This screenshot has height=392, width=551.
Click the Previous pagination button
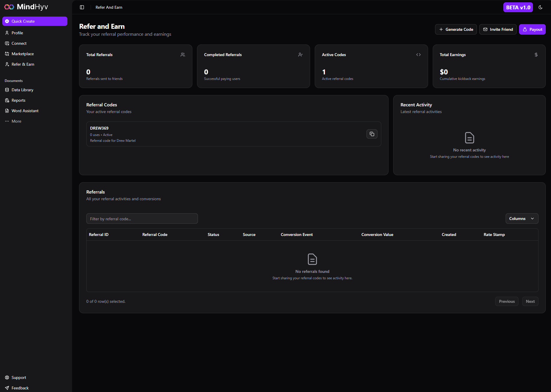pos(507,301)
